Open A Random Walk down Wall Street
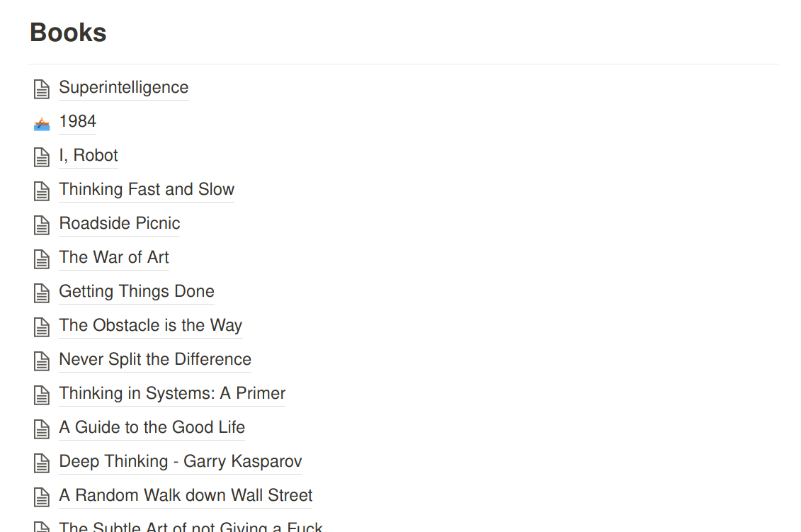Viewport: 801px width, 532px height. coord(186,495)
